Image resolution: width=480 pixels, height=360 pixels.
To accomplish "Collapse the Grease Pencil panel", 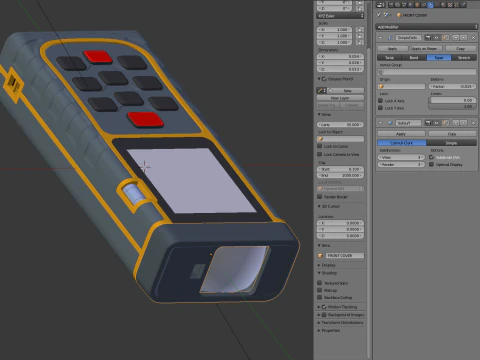I will 319,79.
